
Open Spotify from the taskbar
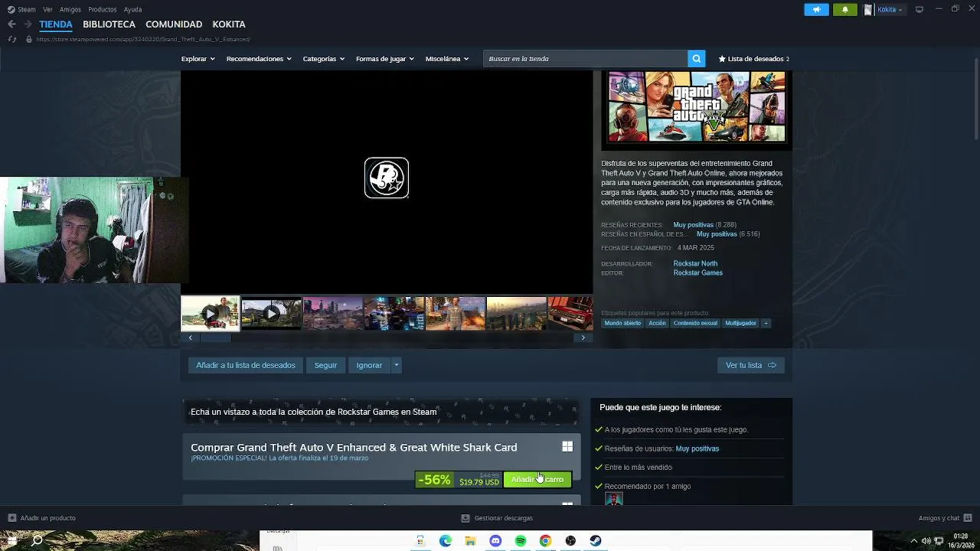point(521,541)
